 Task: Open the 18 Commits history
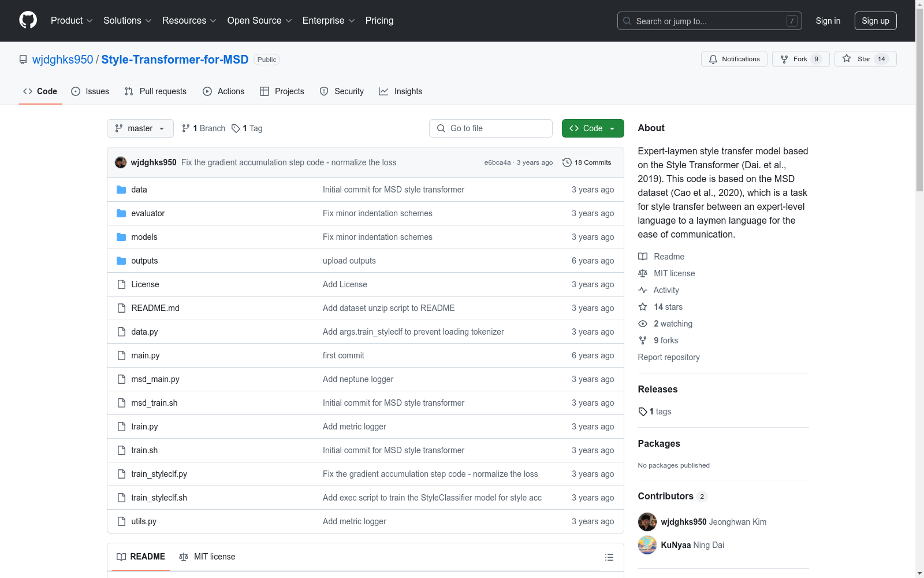(x=587, y=162)
